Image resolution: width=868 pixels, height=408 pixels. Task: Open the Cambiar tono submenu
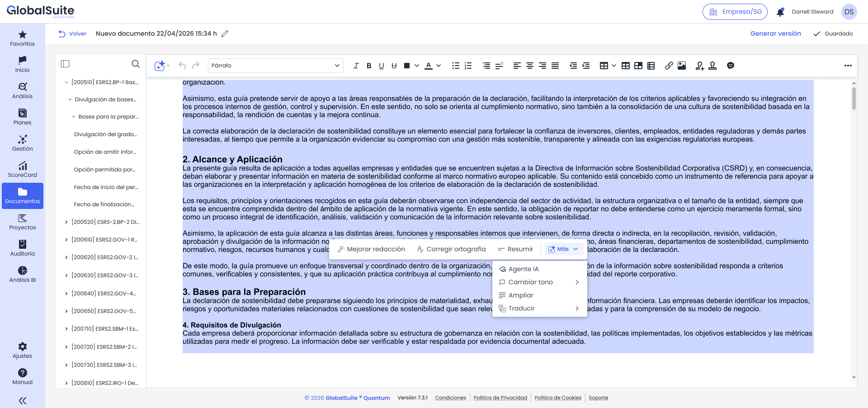pyautogui.click(x=539, y=282)
